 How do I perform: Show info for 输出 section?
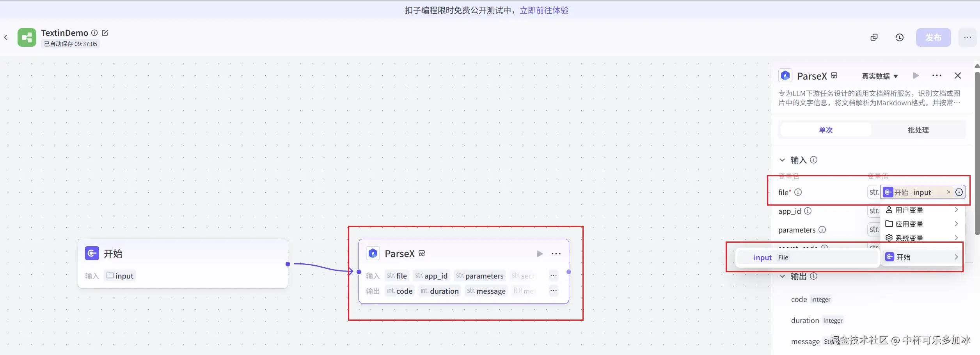click(x=814, y=276)
